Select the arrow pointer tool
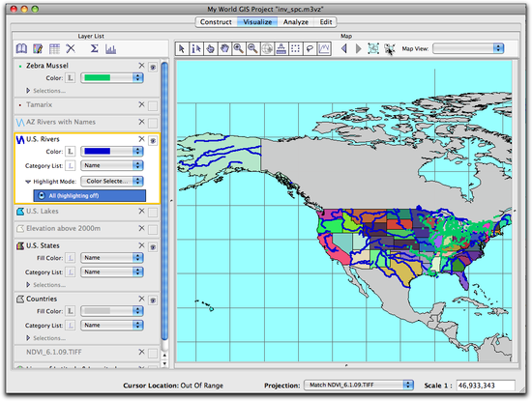The height and width of the screenshot is (401, 532). pos(182,49)
